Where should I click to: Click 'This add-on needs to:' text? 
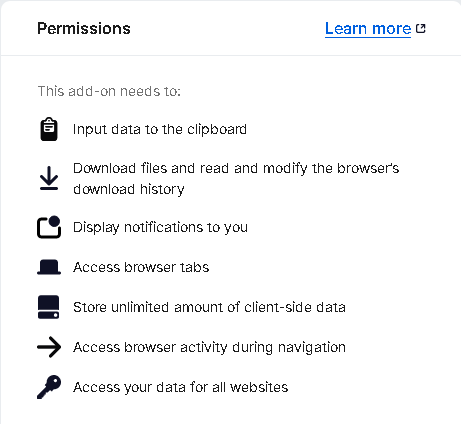pyautogui.click(x=109, y=91)
